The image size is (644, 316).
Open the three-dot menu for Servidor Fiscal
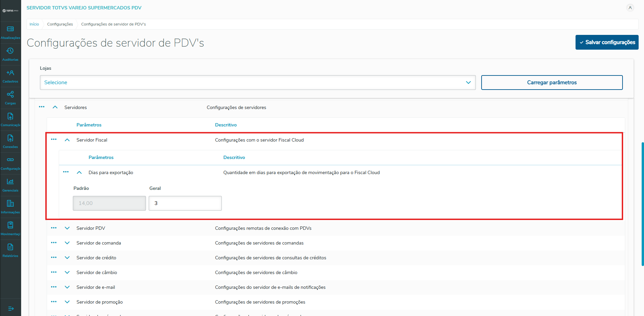pos(54,139)
